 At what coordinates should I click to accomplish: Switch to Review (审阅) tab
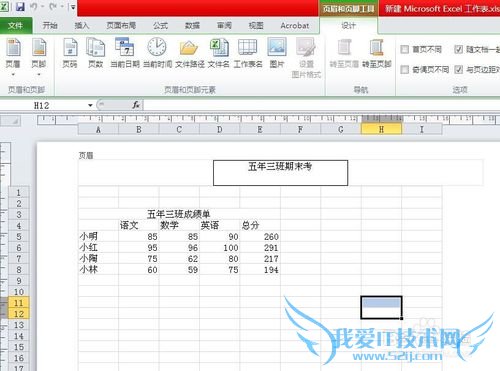click(x=224, y=26)
